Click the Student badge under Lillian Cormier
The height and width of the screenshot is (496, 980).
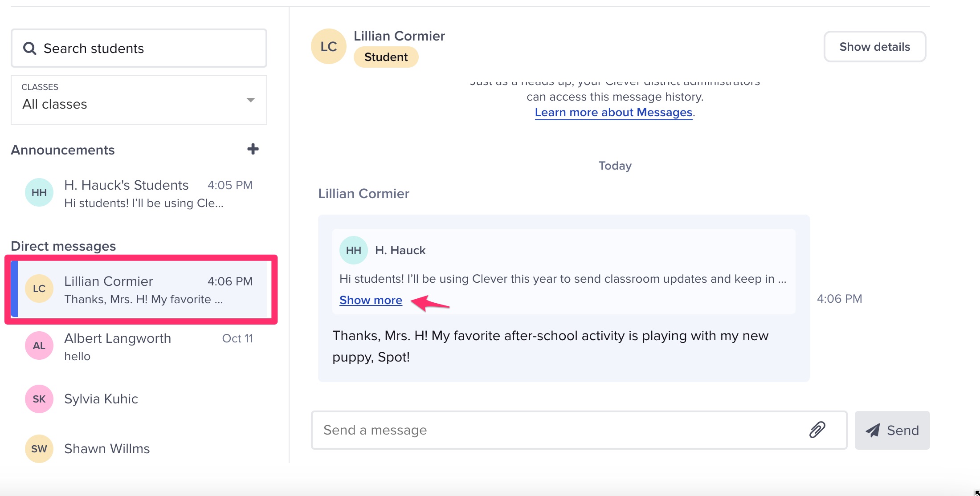point(386,57)
